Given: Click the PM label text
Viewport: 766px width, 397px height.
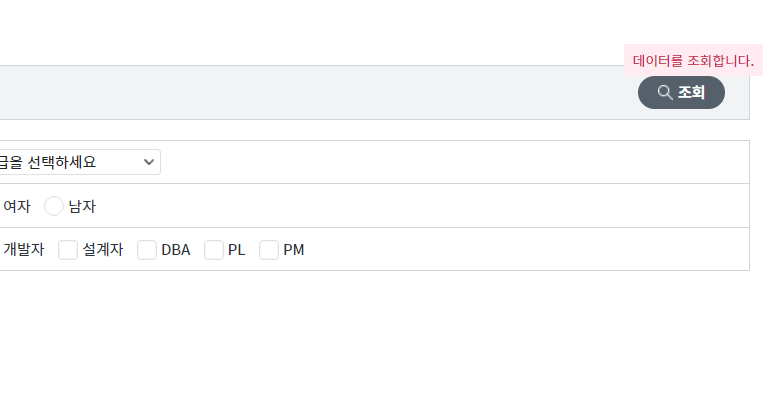Looking at the screenshot, I should point(294,250).
